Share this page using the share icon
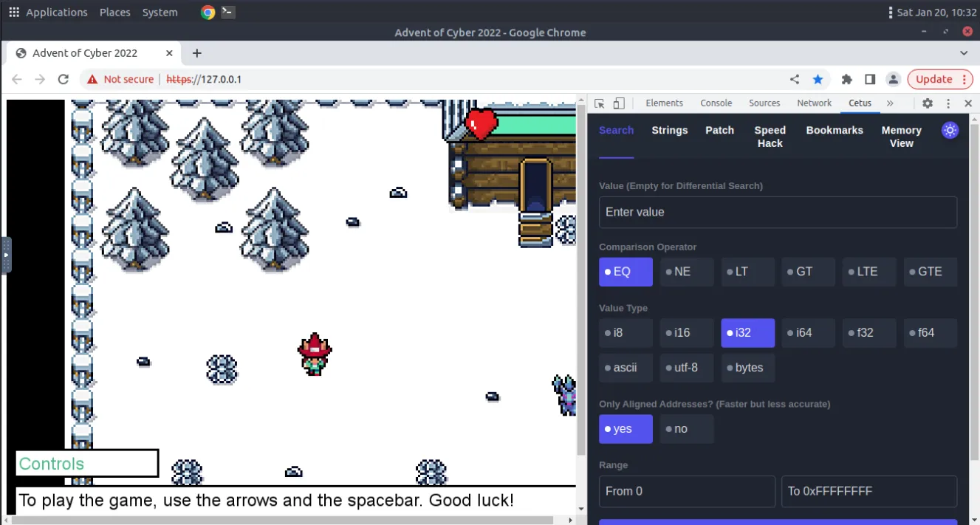The height and width of the screenshot is (525, 980). [x=795, y=79]
